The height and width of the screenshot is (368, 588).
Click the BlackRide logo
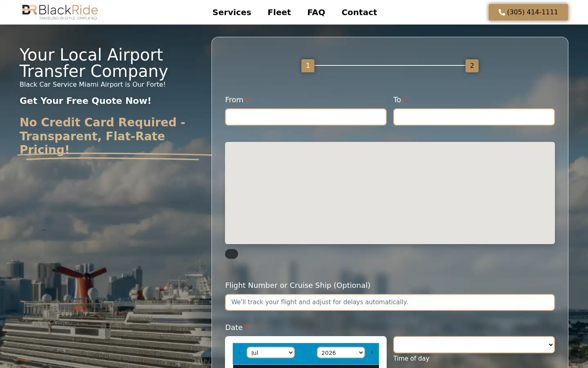(60, 12)
